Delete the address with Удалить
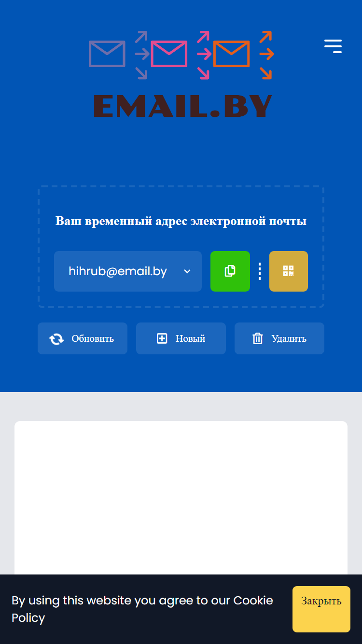 click(279, 338)
